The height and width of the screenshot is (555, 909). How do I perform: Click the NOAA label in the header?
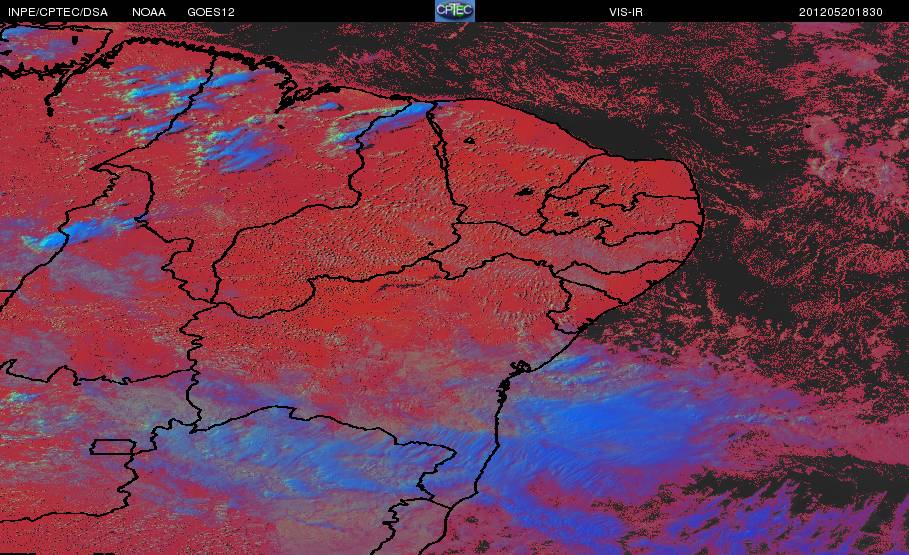[149, 12]
